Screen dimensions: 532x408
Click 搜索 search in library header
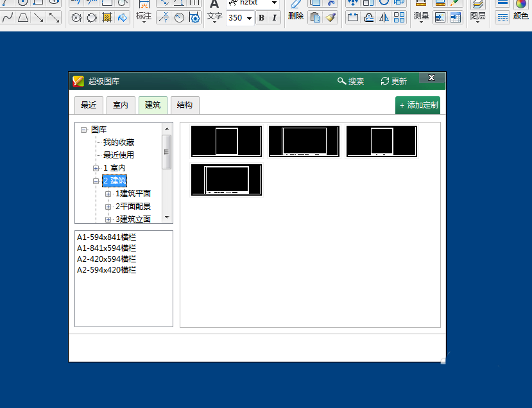[350, 81]
